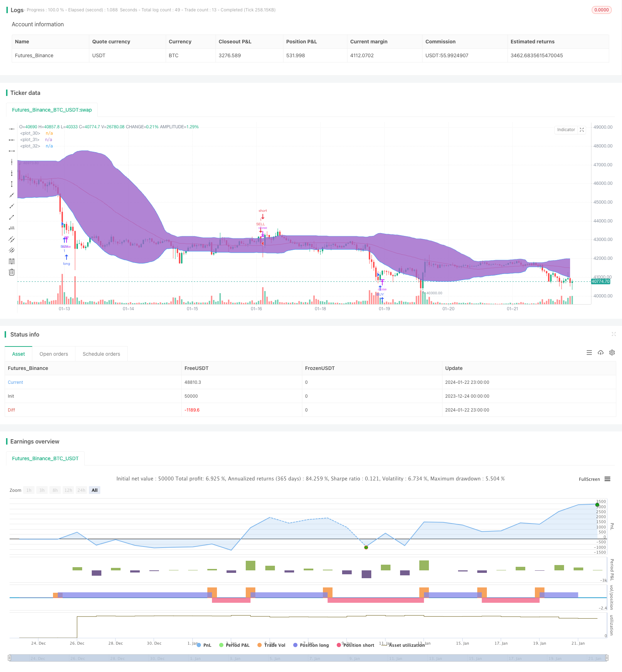The height and width of the screenshot is (672, 622).
Task: Select the horizontal segment drawing tool
Action: coord(12,151)
